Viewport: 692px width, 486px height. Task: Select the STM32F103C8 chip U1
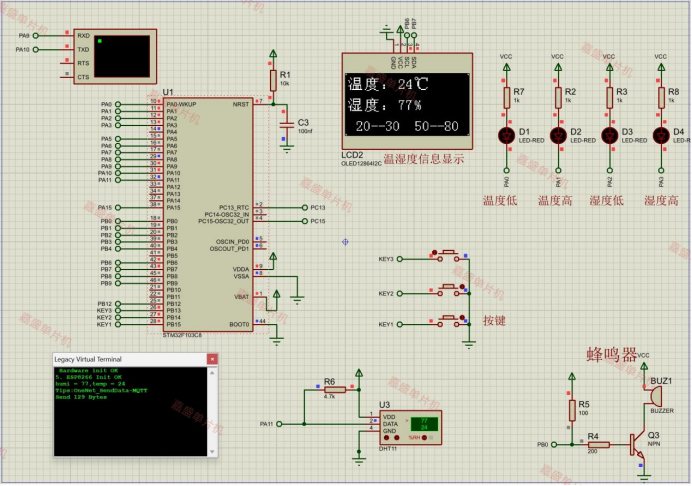(x=208, y=215)
